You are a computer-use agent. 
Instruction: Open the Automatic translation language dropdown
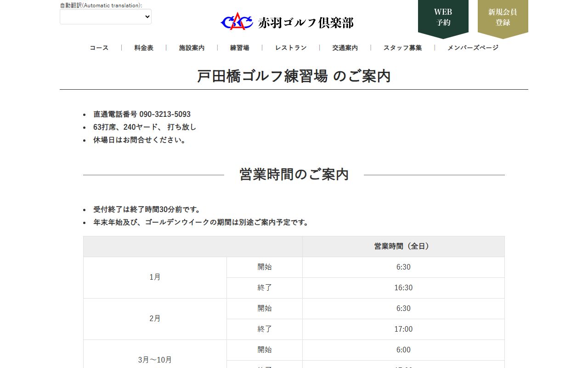tap(106, 17)
